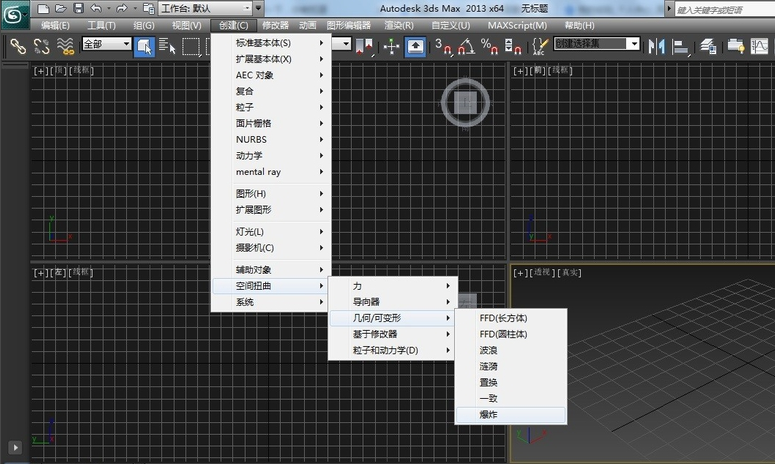
Task: Open the selection filter dropdown 全部
Action: click(107, 44)
